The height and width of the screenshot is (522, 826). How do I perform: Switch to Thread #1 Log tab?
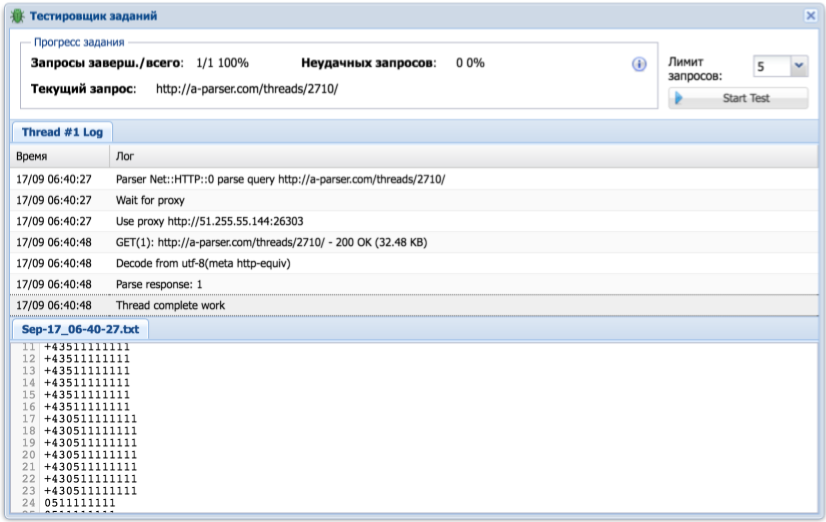pyautogui.click(x=62, y=132)
